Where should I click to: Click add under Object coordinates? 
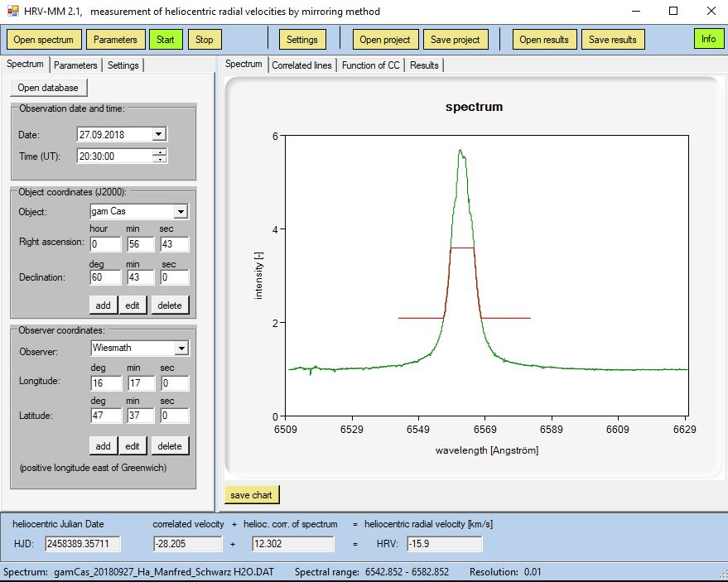[103, 305]
